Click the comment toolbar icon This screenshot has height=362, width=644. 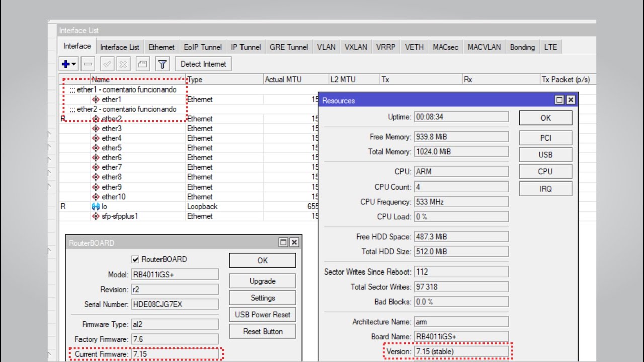click(143, 64)
